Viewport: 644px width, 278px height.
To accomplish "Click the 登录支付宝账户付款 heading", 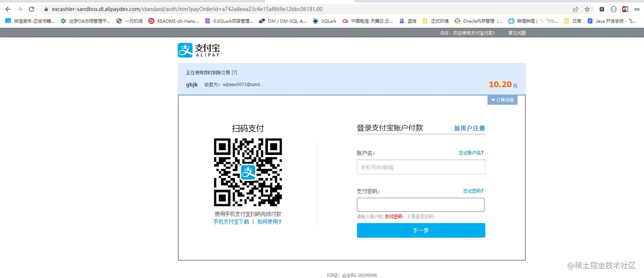I will pos(390,128).
